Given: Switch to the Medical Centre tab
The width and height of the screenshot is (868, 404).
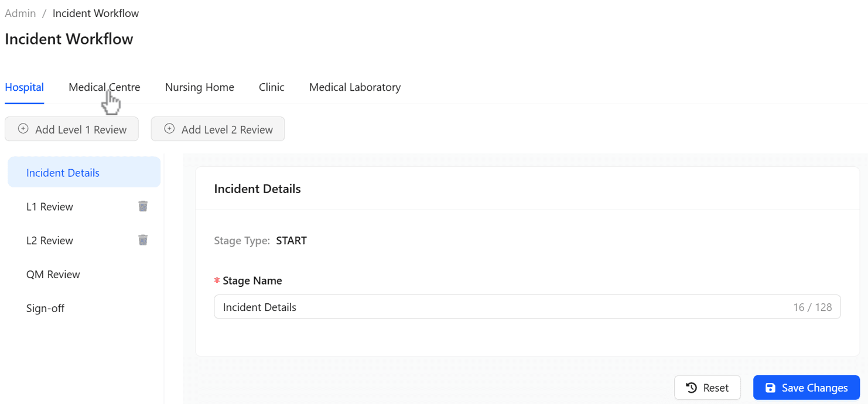Looking at the screenshot, I should click(104, 87).
